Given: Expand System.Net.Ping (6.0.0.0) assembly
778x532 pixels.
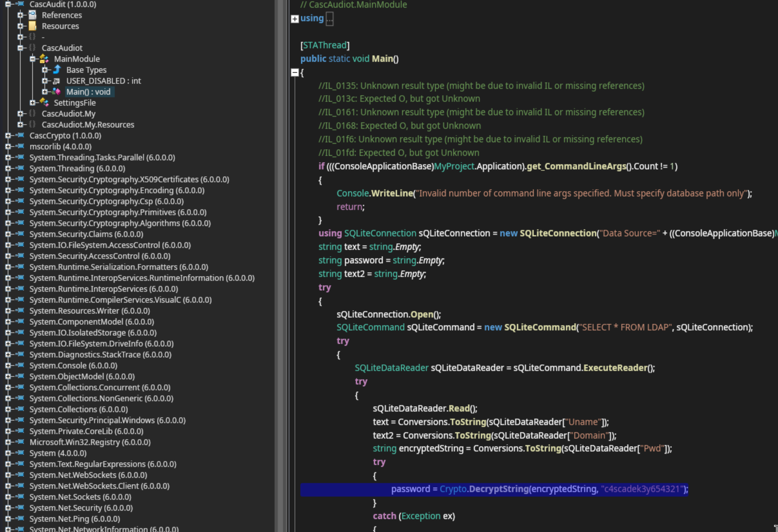Looking at the screenshot, I should (x=8, y=518).
